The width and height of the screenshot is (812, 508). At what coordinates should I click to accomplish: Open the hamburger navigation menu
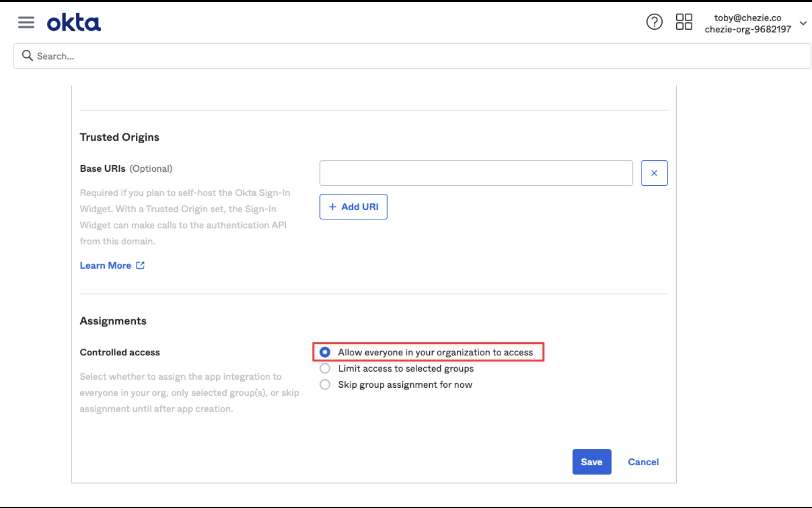[x=26, y=22]
